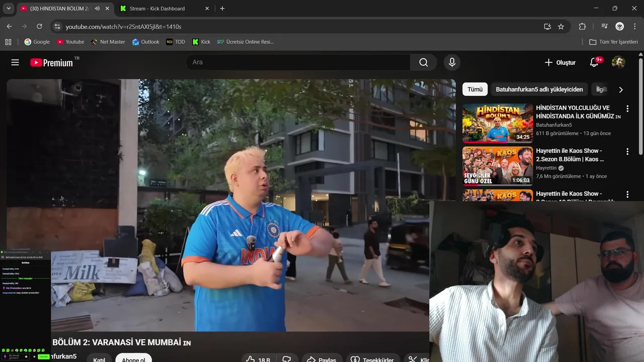Viewport: 644px width, 362px height.
Task: Open the Outlook bookmark
Action: pyautogui.click(x=146, y=42)
